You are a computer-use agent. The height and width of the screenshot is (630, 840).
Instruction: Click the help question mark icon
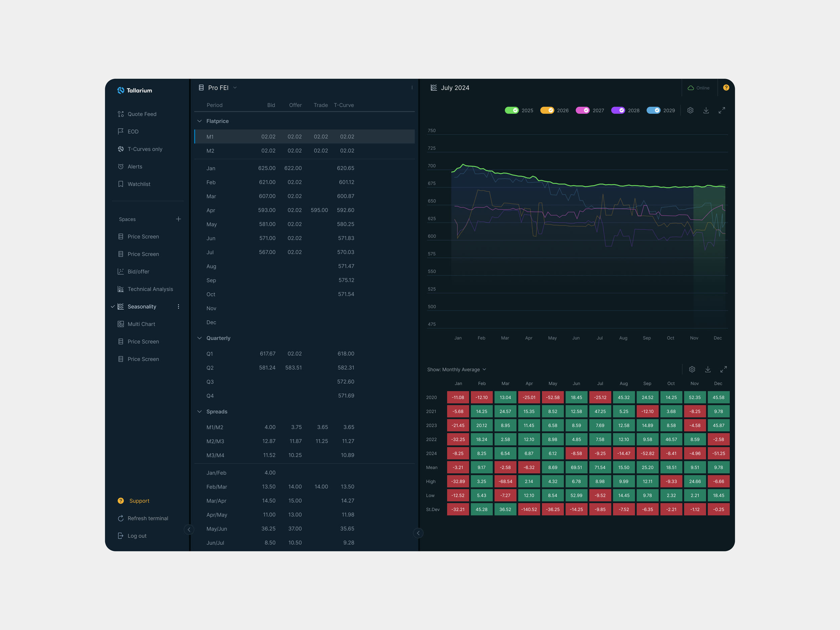click(726, 88)
